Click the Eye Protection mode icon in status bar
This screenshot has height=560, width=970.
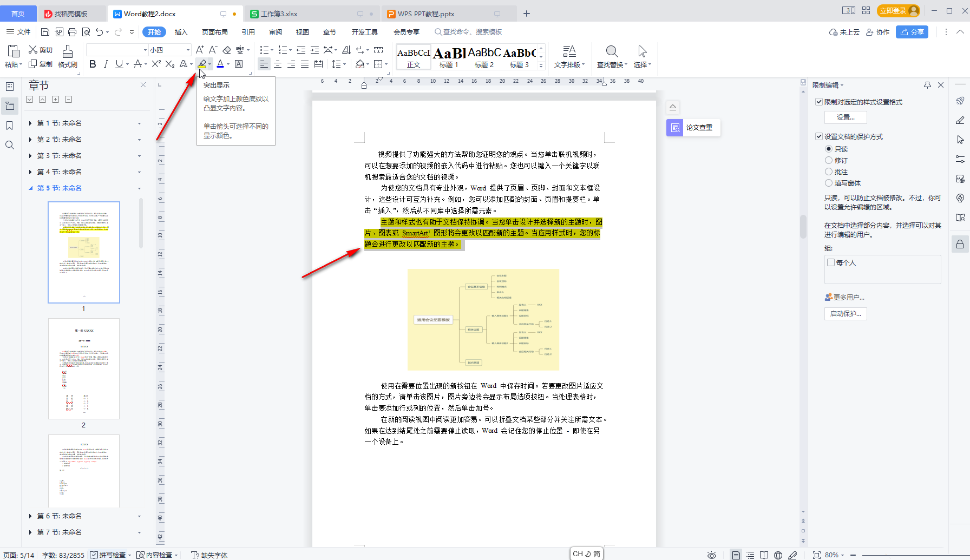712,555
